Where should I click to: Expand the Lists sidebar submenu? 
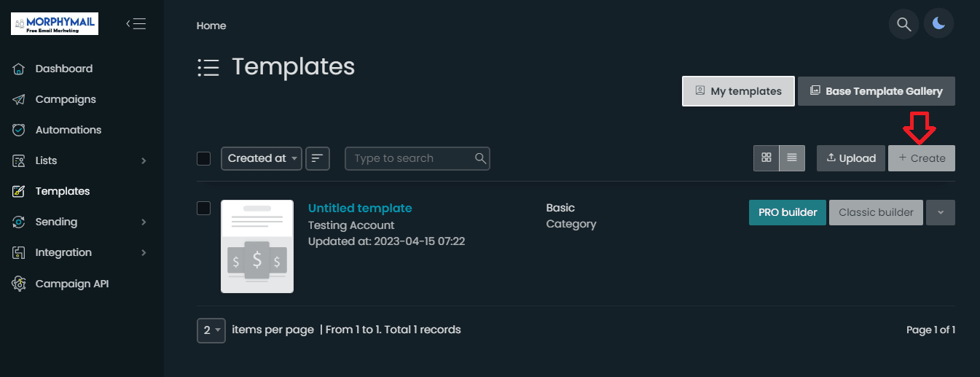[80, 160]
